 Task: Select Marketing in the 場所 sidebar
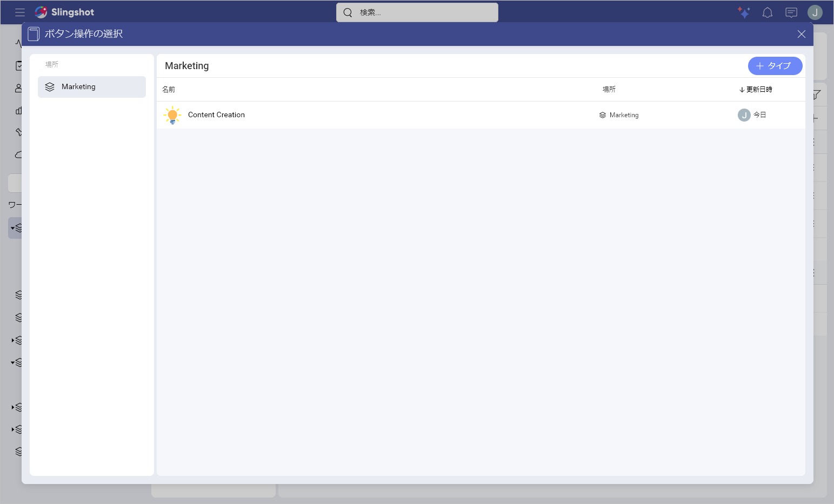coord(92,87)
